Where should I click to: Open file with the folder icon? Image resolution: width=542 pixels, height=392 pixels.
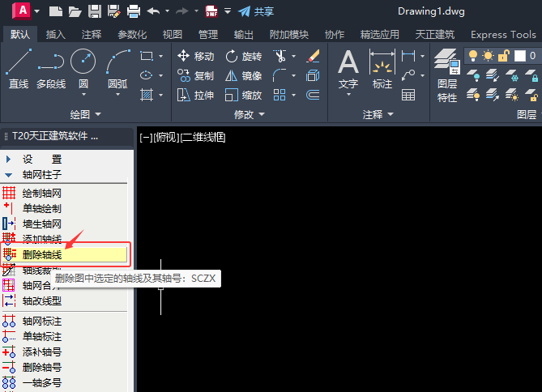(x=75, y=11)
